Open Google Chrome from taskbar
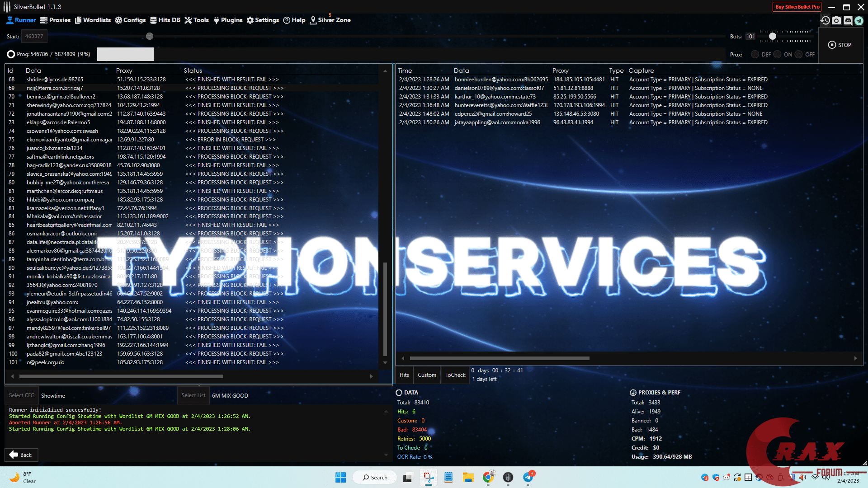The image size is (868, 488). [488, 477]
